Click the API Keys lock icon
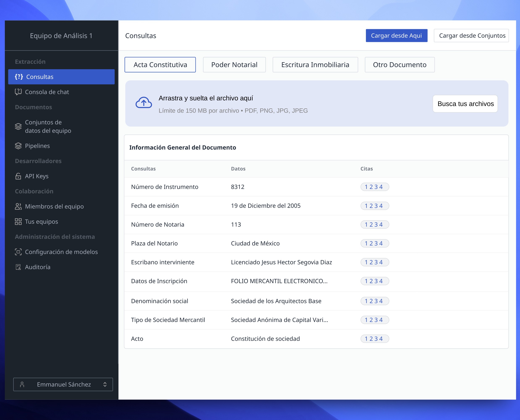Screen dimensions: 520x420 coord(18,176)
